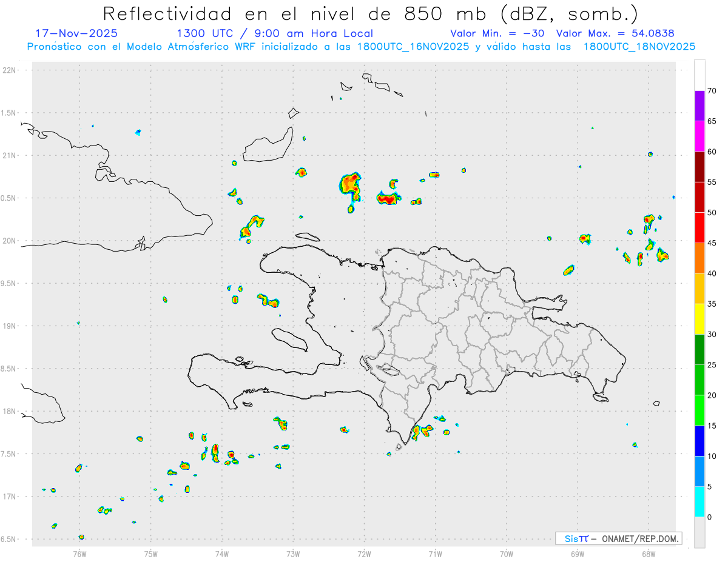
Task: Click the '50' label on the color scale
Action: (x=712, y=212)
